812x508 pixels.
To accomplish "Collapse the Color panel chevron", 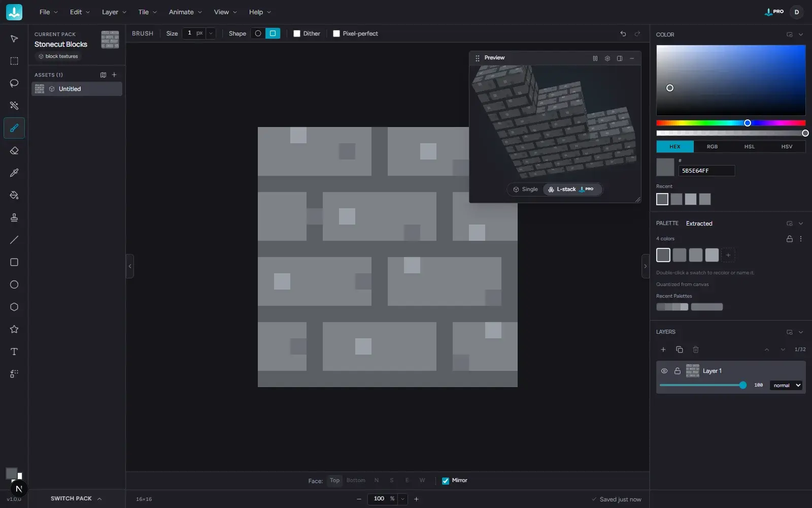I will 801,35.
